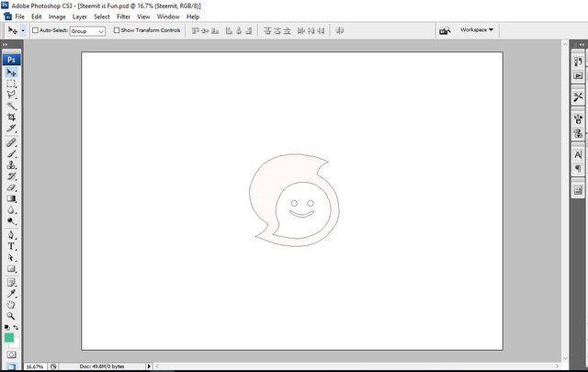The height and width of the screenshot is (372, 588).
Task: Open the Paragraph panel icon
Action: point(578,168)
